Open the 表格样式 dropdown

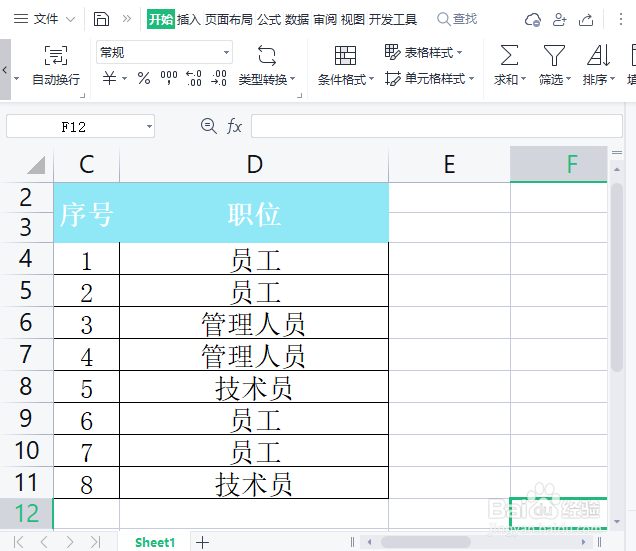pos(423,52)
